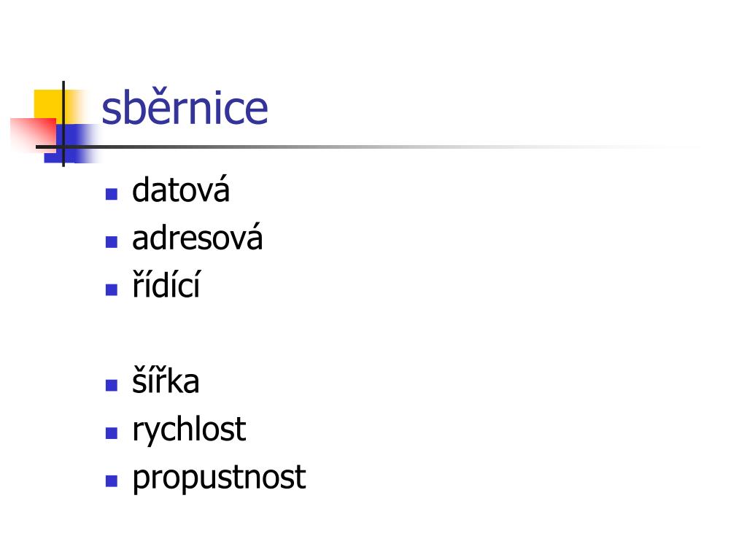Select the bullet text "propustnost"
Image resolution: width=747 pixels, height=560 pixels.
219,478
